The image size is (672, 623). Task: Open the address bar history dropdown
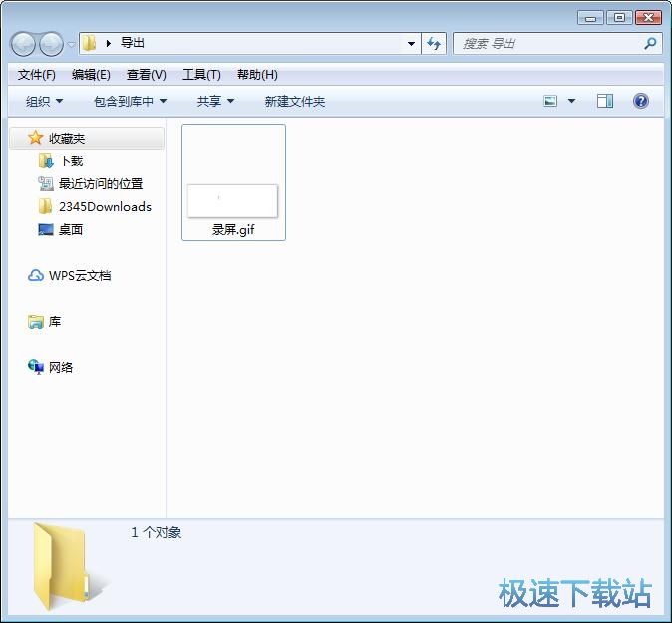point(411,43)
